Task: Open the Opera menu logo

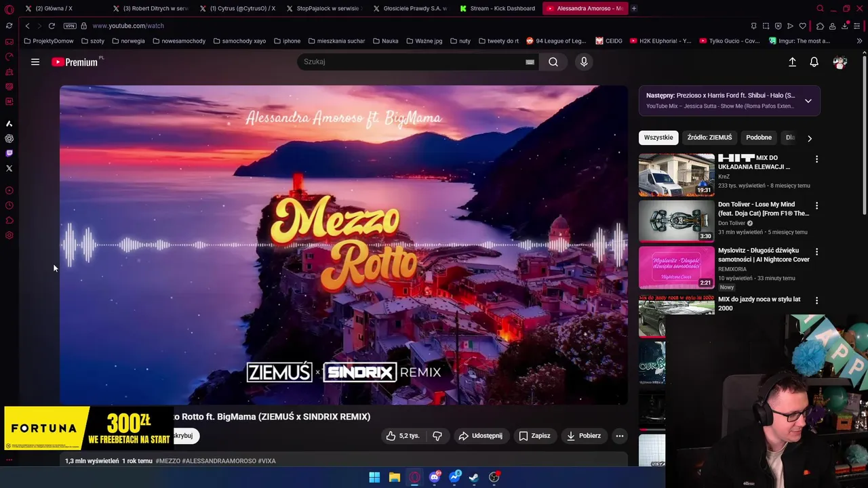Action: click(9, 9)
